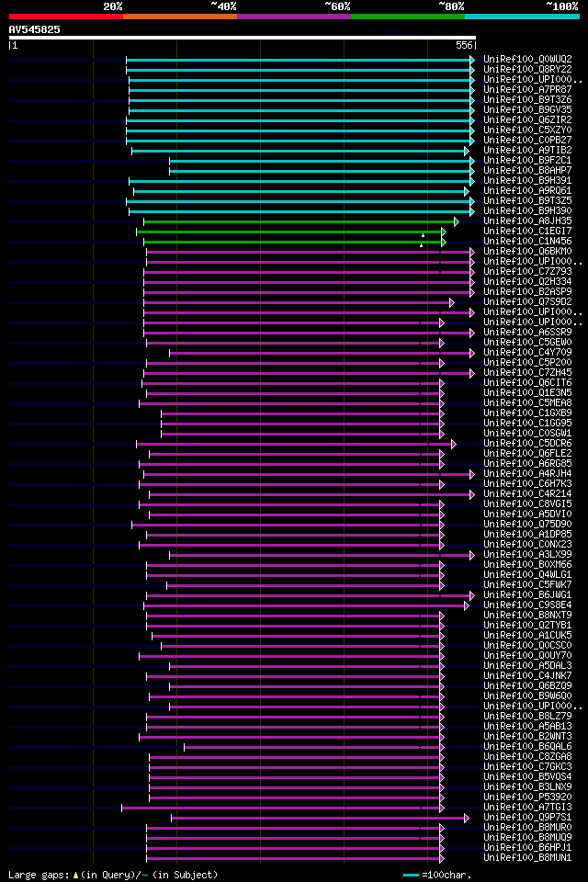Click the cyan ~100% legend color segment
The width and height of the screenshot is (588, 882).
pyautogui.click(x=522, y=17)
